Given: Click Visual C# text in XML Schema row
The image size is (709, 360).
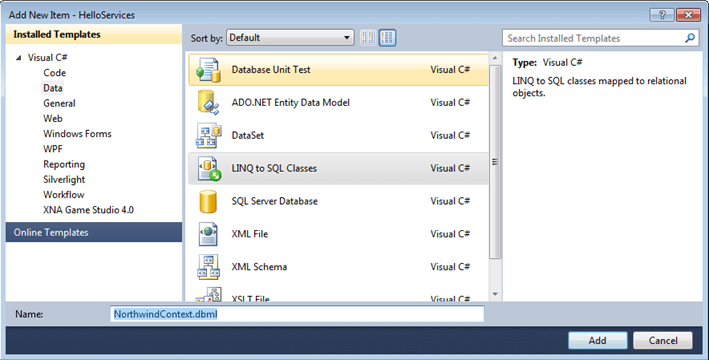Looking at the screenshot, I should coord(450,267).
